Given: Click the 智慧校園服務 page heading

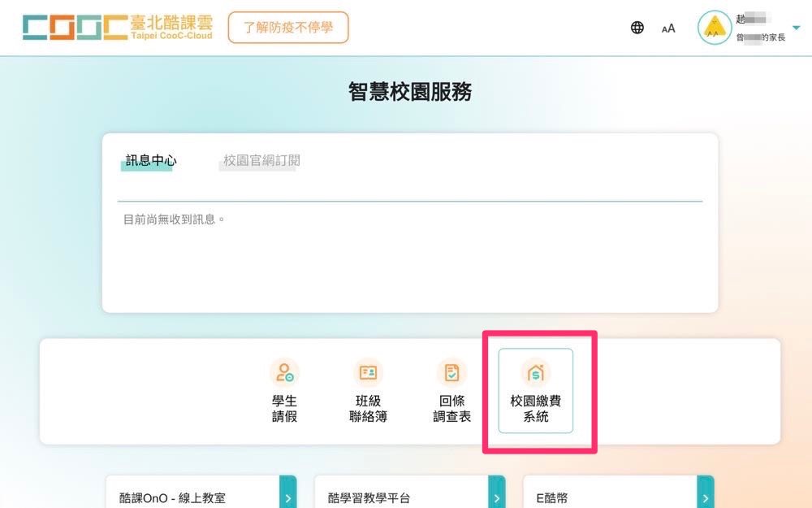Looking at the screenshot, I should click(410, 92).
